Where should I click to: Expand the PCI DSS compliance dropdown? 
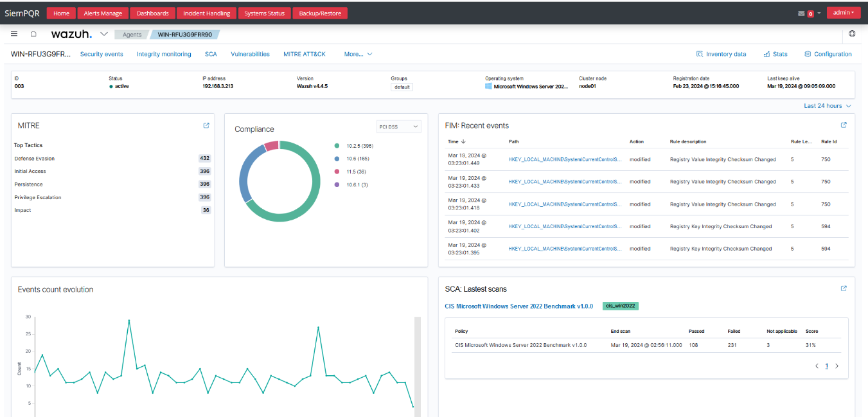coord(398,127)
